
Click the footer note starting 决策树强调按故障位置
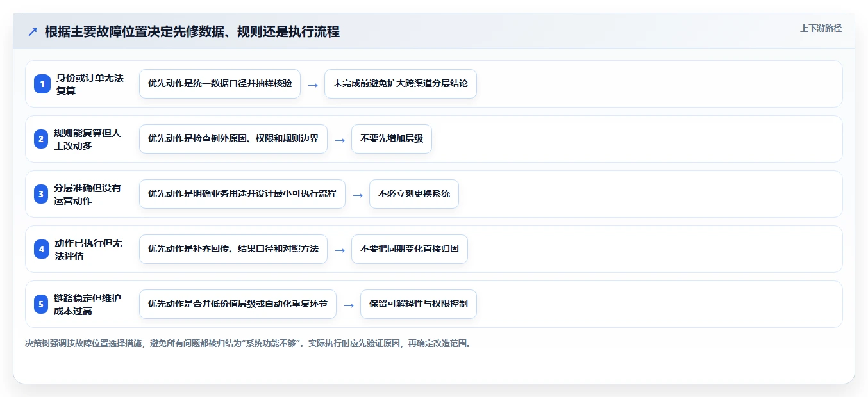click(249, 343)
